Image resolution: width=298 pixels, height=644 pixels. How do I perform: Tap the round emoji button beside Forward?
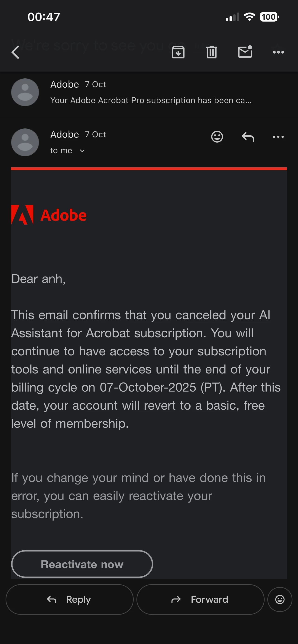280,599
